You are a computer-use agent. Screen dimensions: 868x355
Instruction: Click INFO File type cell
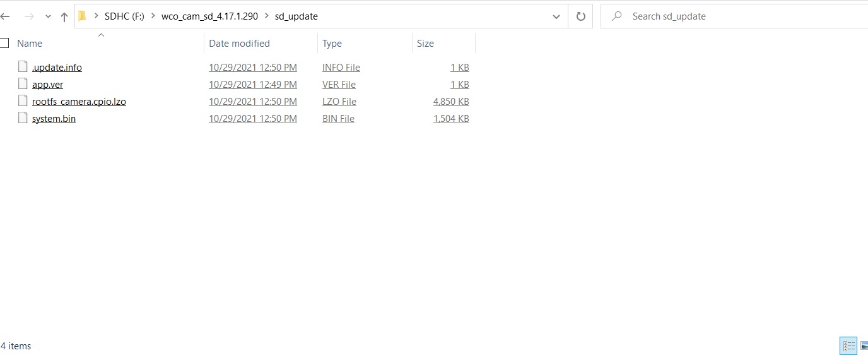point(341,68)
